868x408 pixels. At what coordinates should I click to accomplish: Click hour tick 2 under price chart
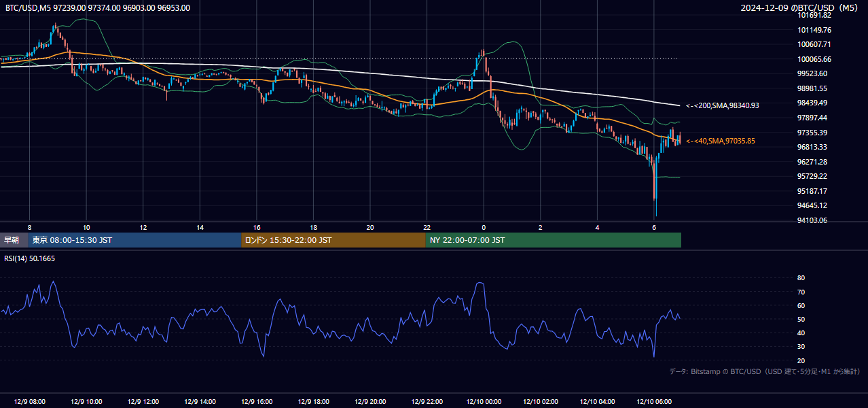[x=541, y=227]
